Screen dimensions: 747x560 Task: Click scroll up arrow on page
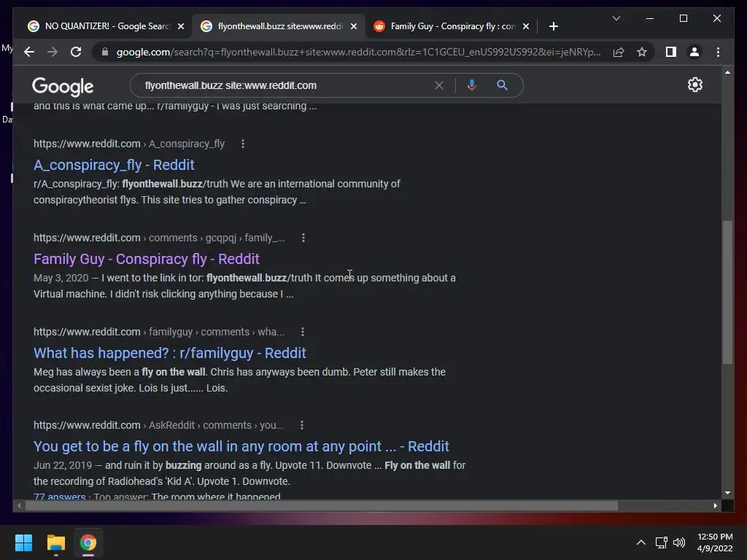[727, 72]
